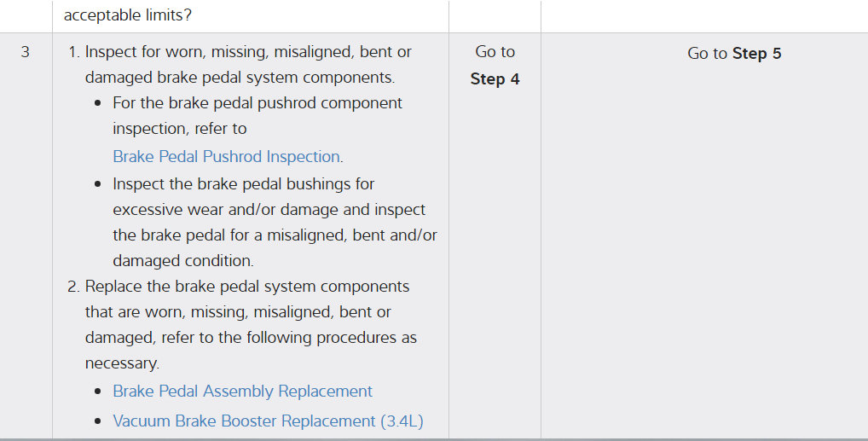Image resolution: width=868 pixels, height=441 pixels.
Task: Click "2. Replace the brake pedal system" line
Action: pyautogui.click(x=246, y=287)
